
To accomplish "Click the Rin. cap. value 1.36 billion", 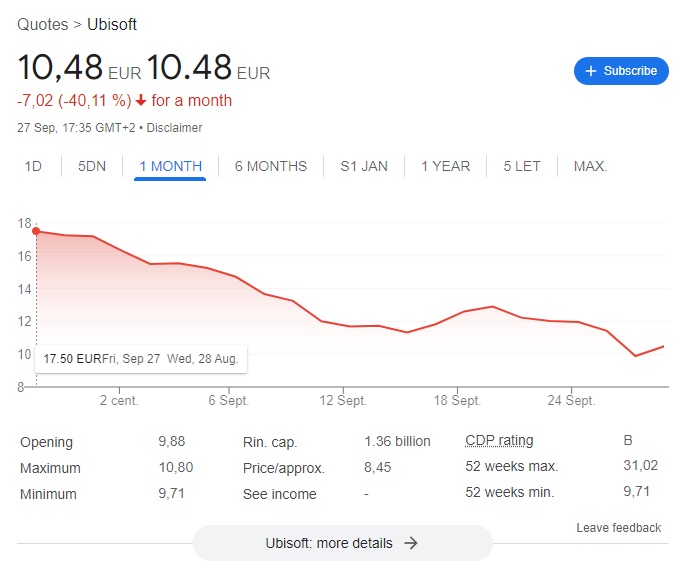I will pos(397,441).
